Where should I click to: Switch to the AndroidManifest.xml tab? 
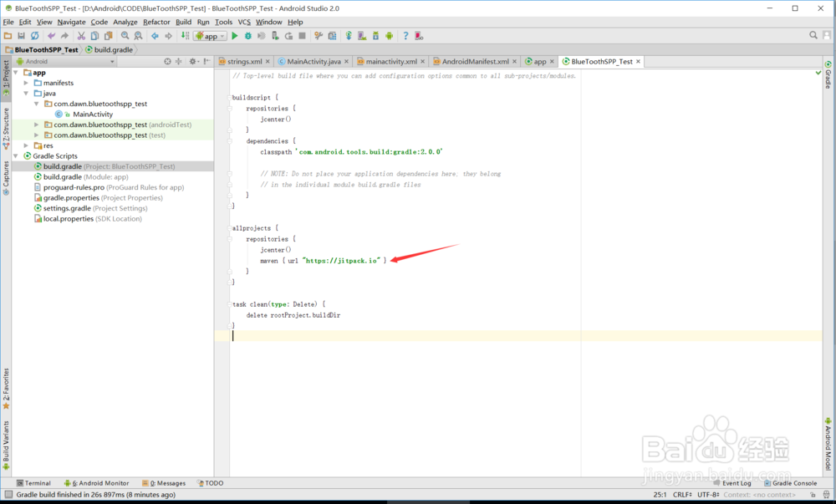[475, 61]
